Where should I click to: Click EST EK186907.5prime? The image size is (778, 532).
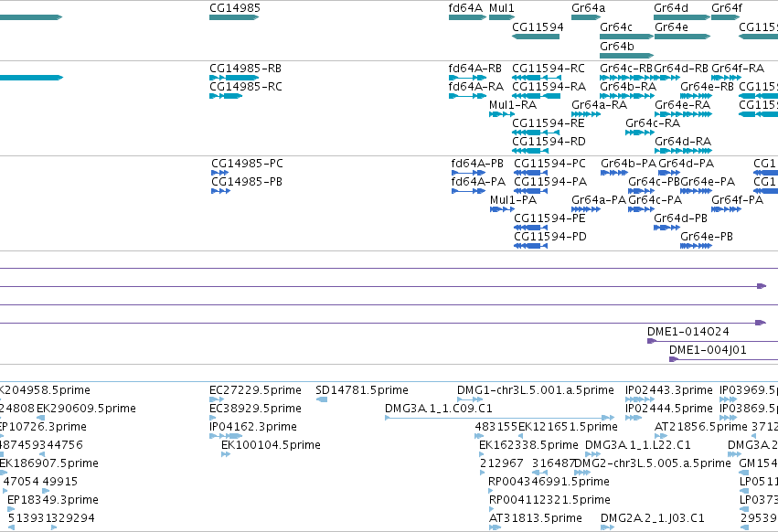3,473
